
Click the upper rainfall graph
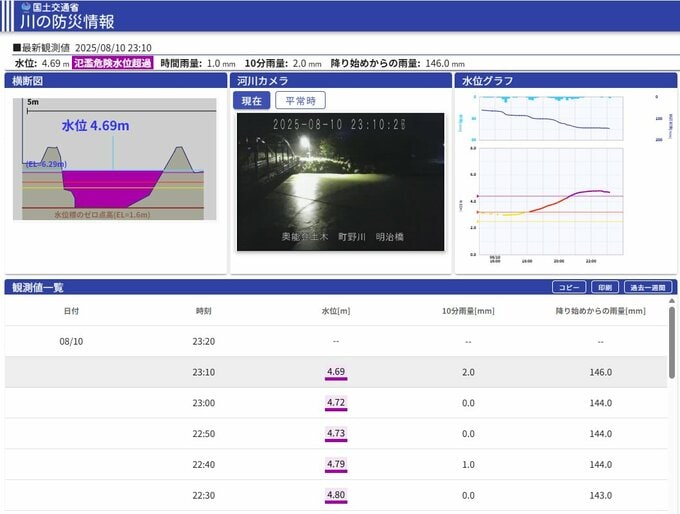click(551, 117)
